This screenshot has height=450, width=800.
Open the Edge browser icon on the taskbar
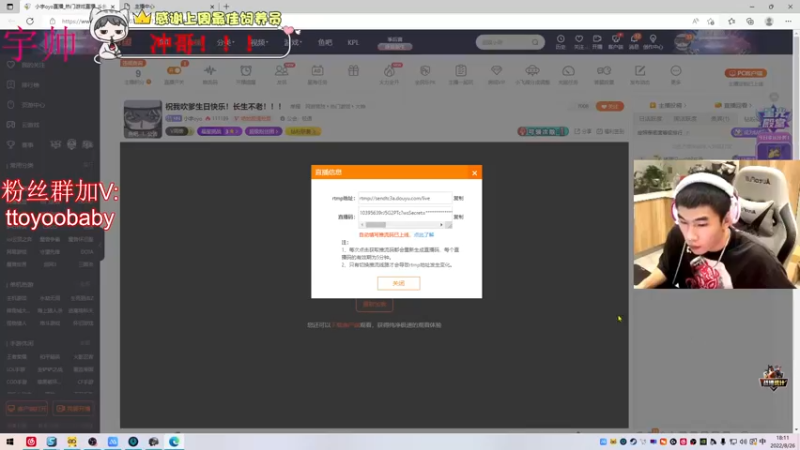tap(174, 441)
